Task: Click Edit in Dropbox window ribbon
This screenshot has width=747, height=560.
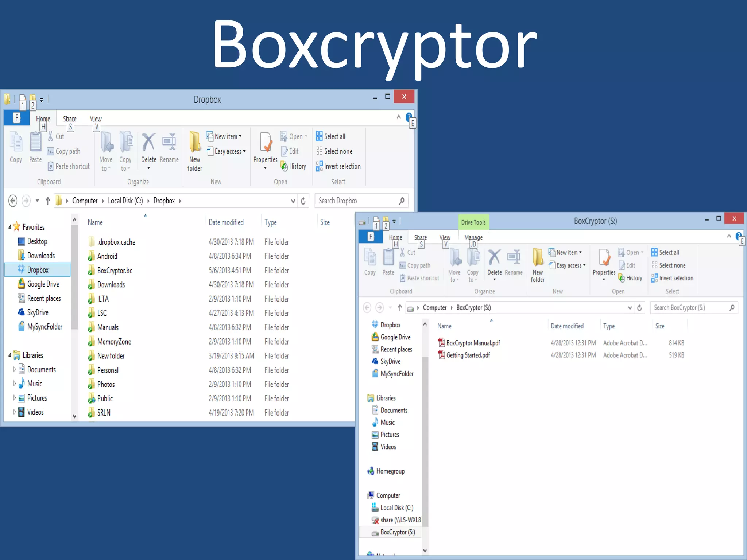Action: coord(290,151)
